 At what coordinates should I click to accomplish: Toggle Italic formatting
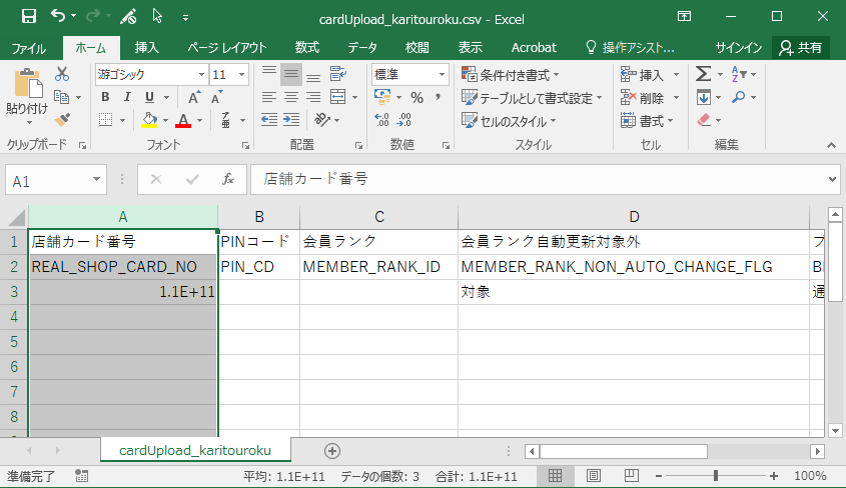coord(128,97)
